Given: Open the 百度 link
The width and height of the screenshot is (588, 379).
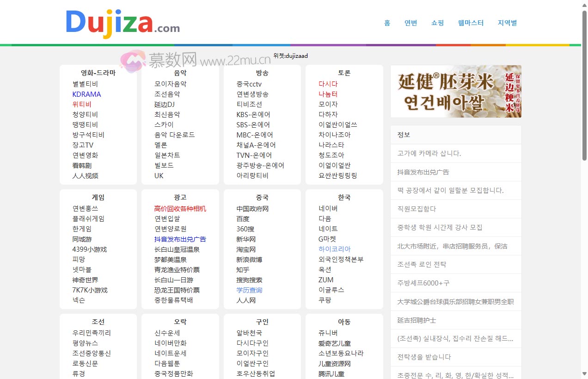Looking at the screenshot, I should click(x=243, y=219).
